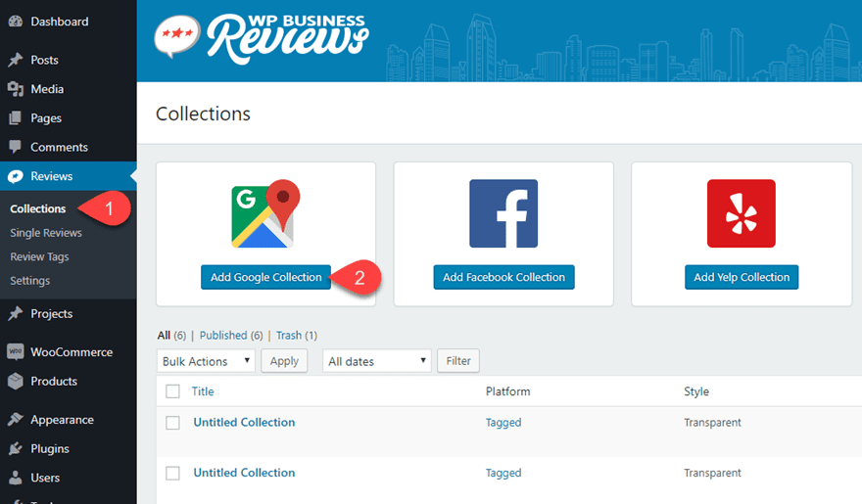Click Add Yelp Collection button
Viewport: 862px width, 504px height.
tap(742, 277)
